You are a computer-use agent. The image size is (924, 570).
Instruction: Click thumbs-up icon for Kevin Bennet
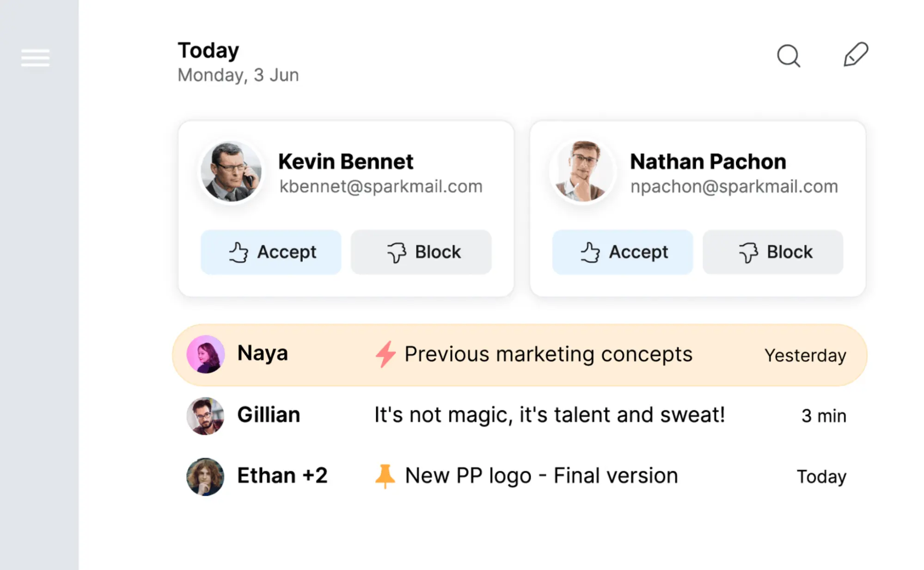(239, 253)
